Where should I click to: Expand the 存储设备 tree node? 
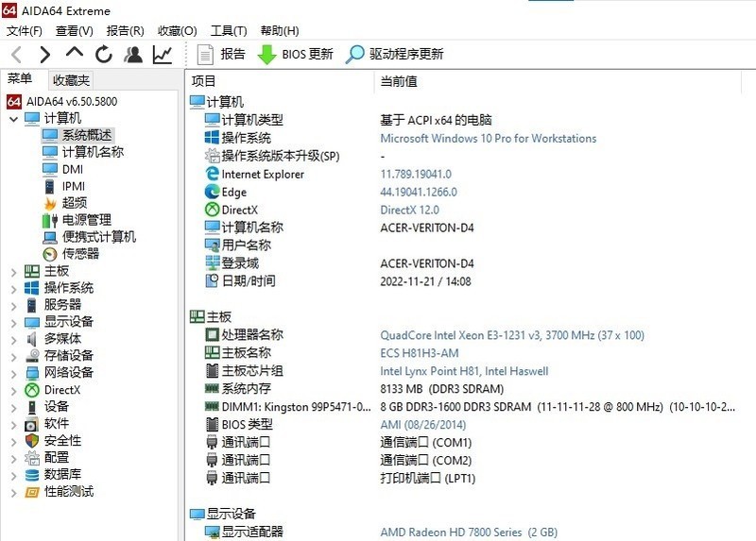(14, 357)
